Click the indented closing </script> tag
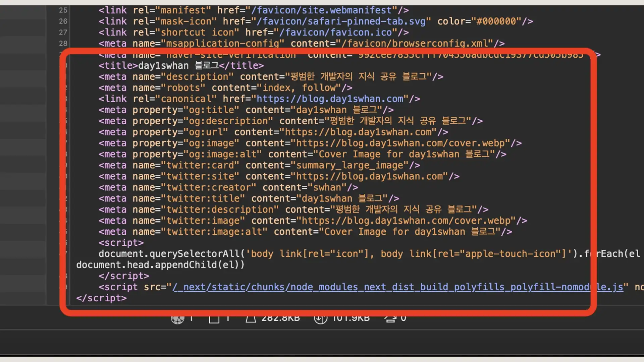 tap(124, 276)
